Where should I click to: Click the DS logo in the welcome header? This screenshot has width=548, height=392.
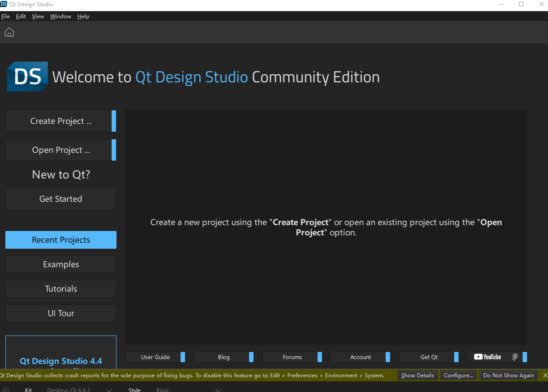(27, 77)
